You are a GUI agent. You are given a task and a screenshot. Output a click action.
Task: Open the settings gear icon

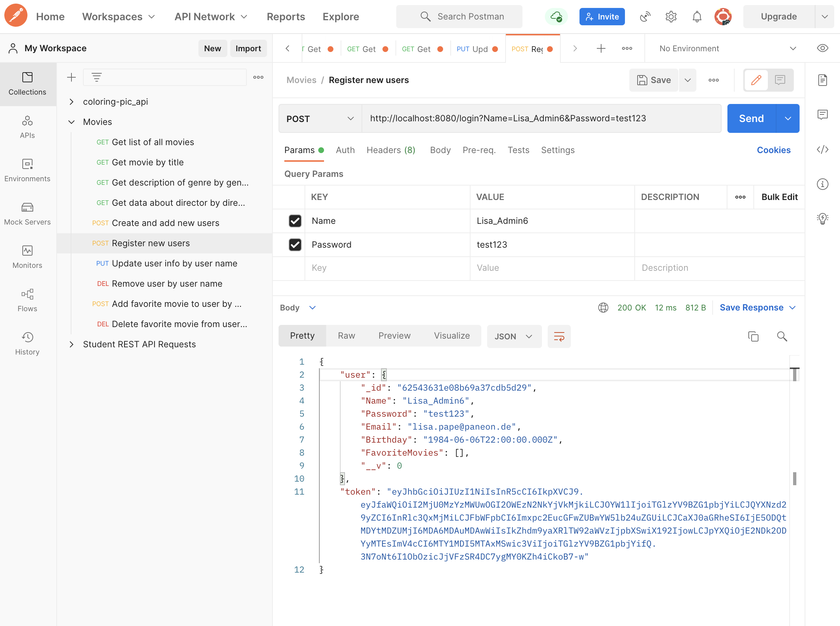click(671, 16)
